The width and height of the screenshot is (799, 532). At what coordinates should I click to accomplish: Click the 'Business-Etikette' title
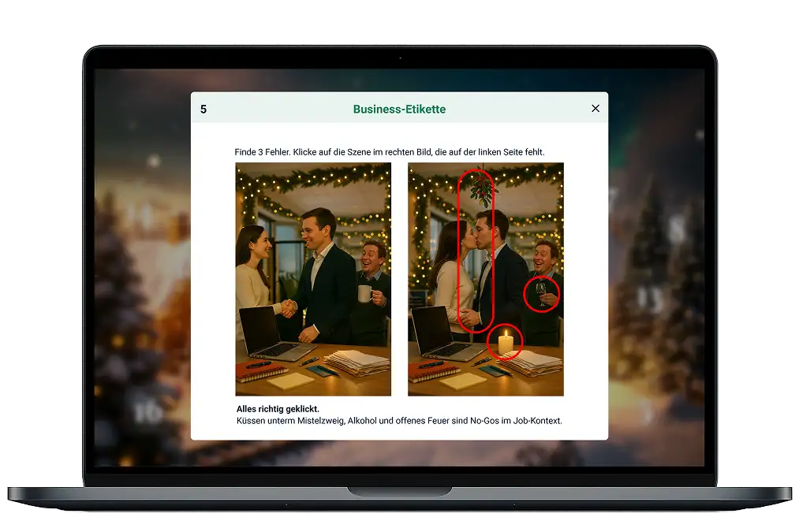tap(399, 109)
